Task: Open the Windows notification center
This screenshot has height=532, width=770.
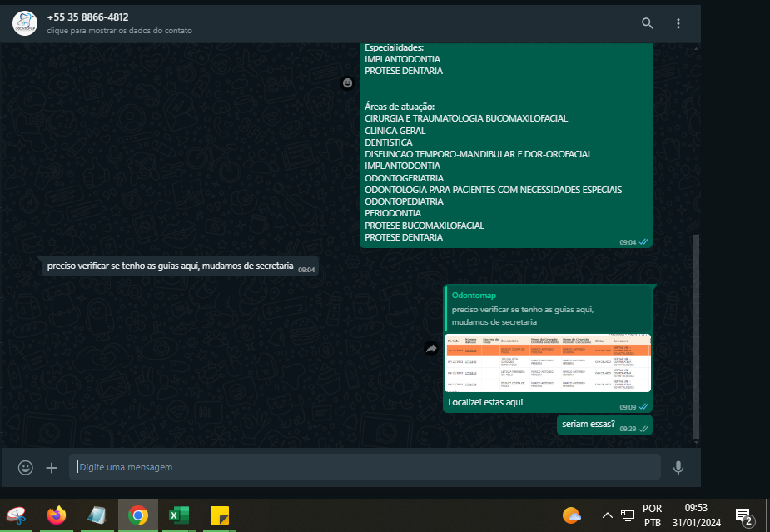Action: point(744,517)
